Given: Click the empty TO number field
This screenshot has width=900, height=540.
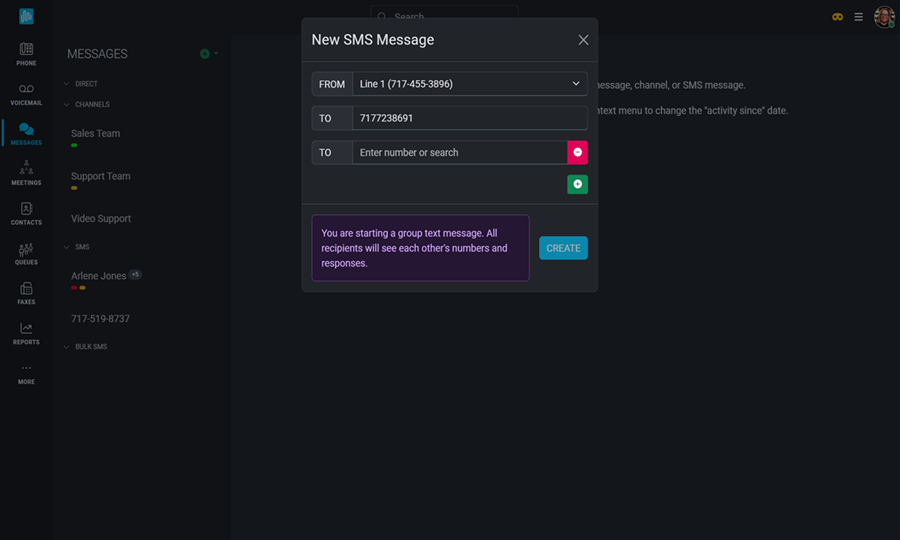Looking at the screenshot, I should coord(459,152).
